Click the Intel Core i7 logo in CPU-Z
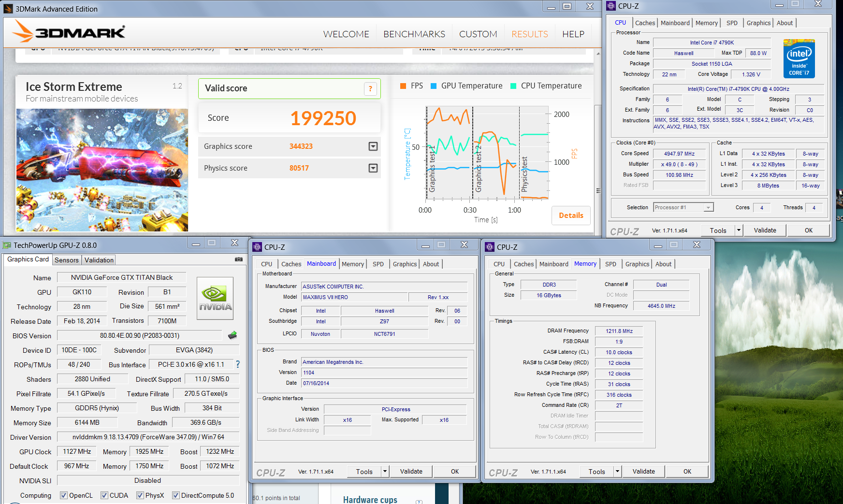 799,58
